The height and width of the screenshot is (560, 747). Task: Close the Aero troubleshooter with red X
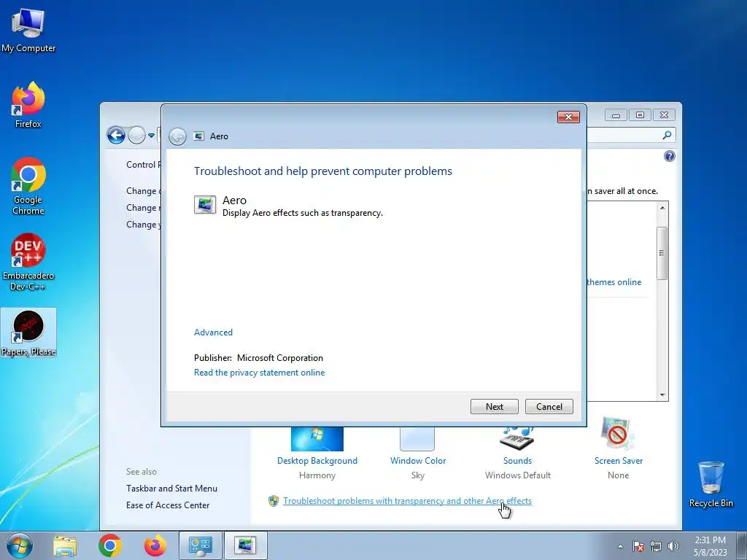pos(568,117)
